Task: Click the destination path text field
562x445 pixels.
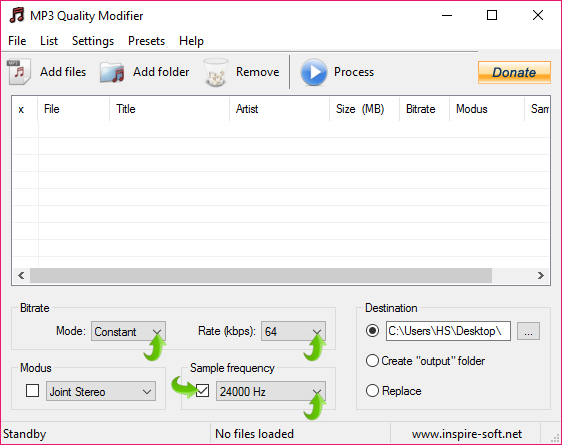Action: pyautogui.click(x=448, y=331)
